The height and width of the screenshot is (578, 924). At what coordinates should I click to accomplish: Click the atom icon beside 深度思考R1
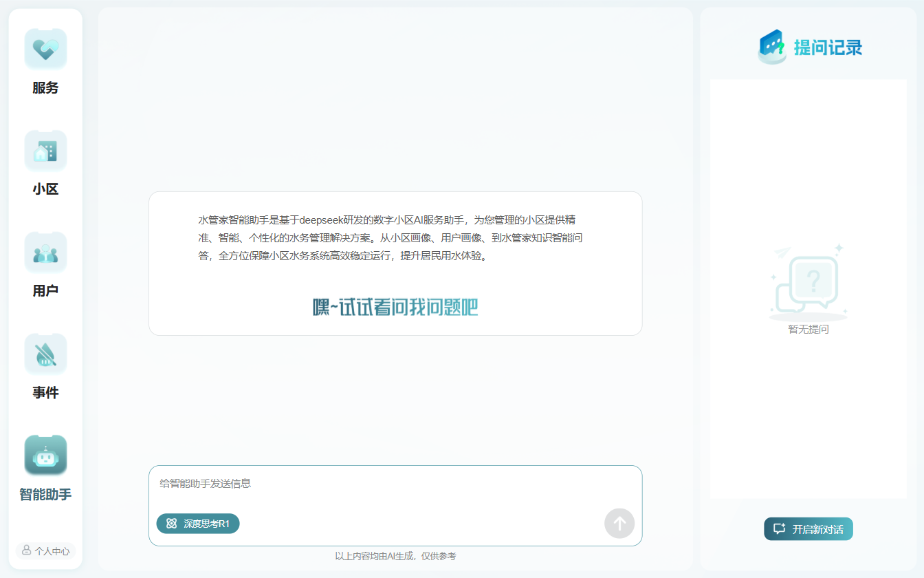pyautogui.click(x=172, y=524)
